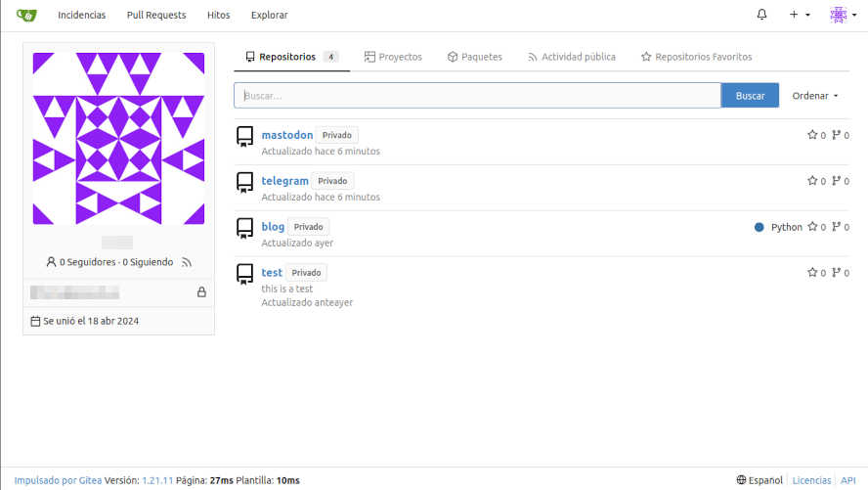Click the globe icon next to Español
The width and height of the screenshot is (868, 490).
(x=741, y=480)
